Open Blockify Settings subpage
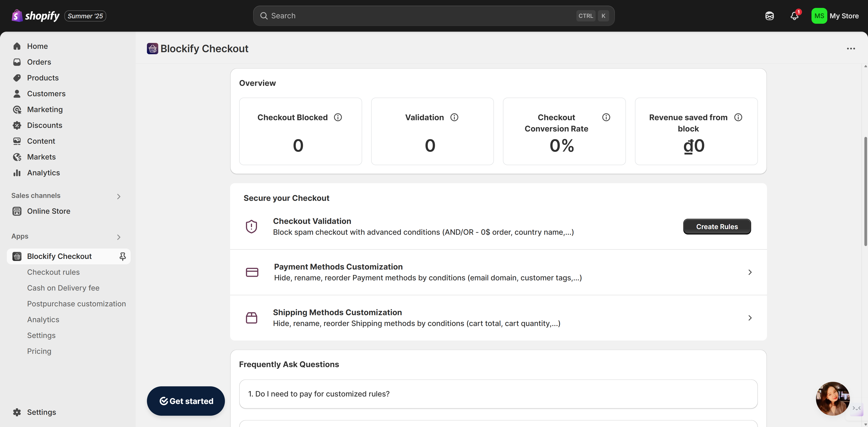The width and height of the screenshot is (868, 427). 41,335
